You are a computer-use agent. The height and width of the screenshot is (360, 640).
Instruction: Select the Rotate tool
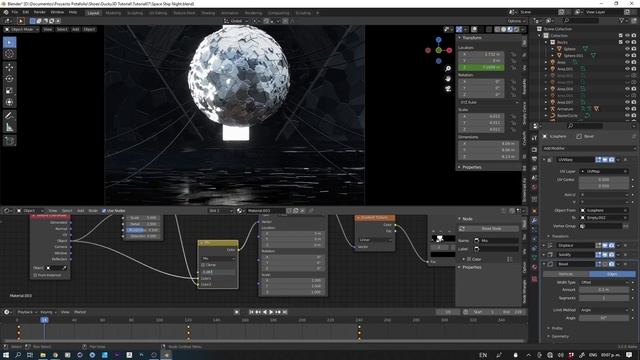tap(9, 79)
